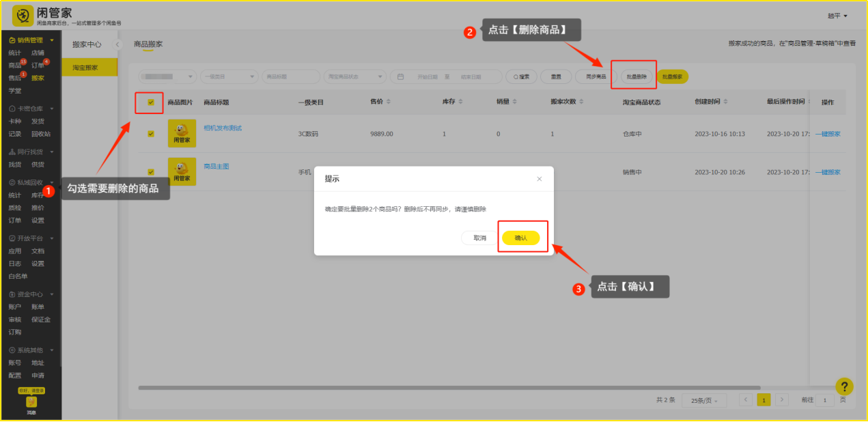Close the 提示 dialog with X
The image size is (868, 422).
pyautogui.click(x=540, y=179)
